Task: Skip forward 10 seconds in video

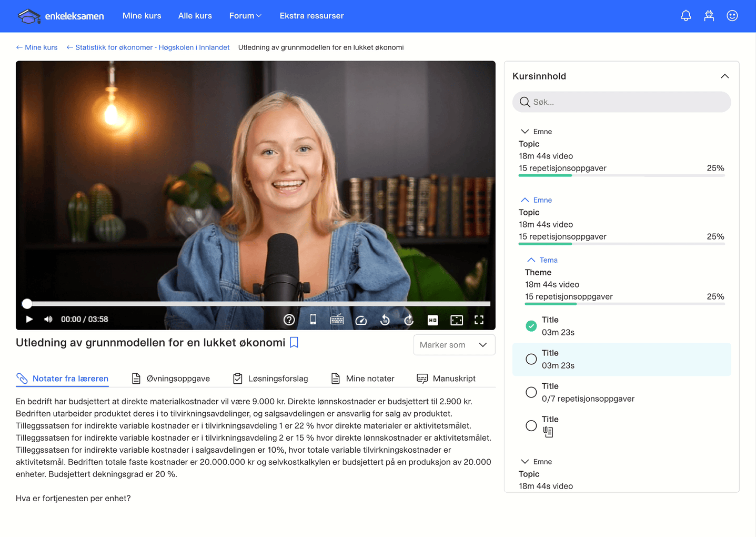Action: click(x=409, y=320)
